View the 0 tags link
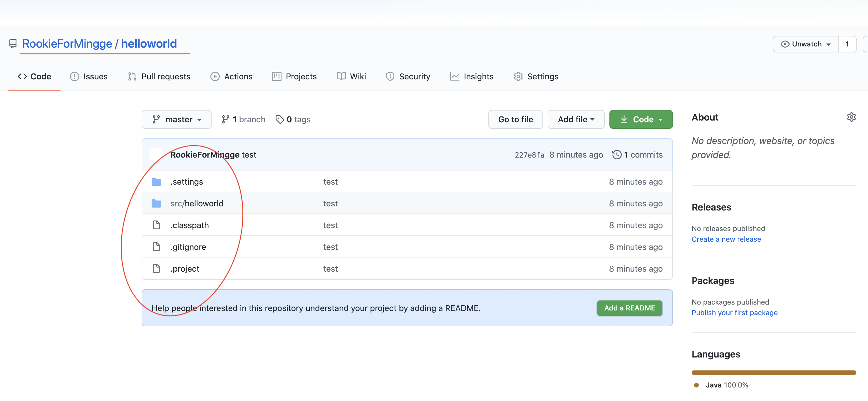The image size is (868, 401). coord(293,119)
